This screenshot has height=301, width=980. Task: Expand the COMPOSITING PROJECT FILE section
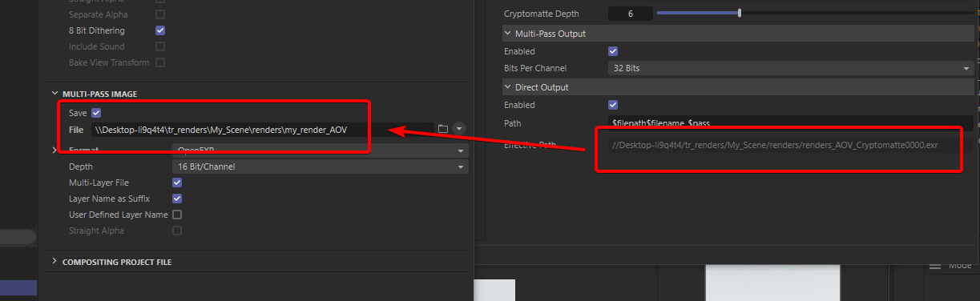54,262
